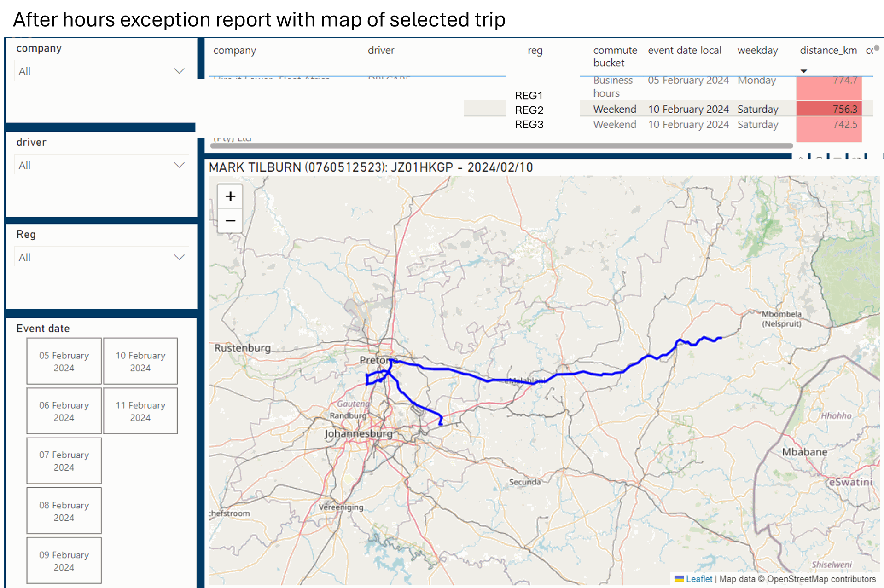Open the Leaflet attribution link
Screen dimensions: 884x588
[698, 579]
